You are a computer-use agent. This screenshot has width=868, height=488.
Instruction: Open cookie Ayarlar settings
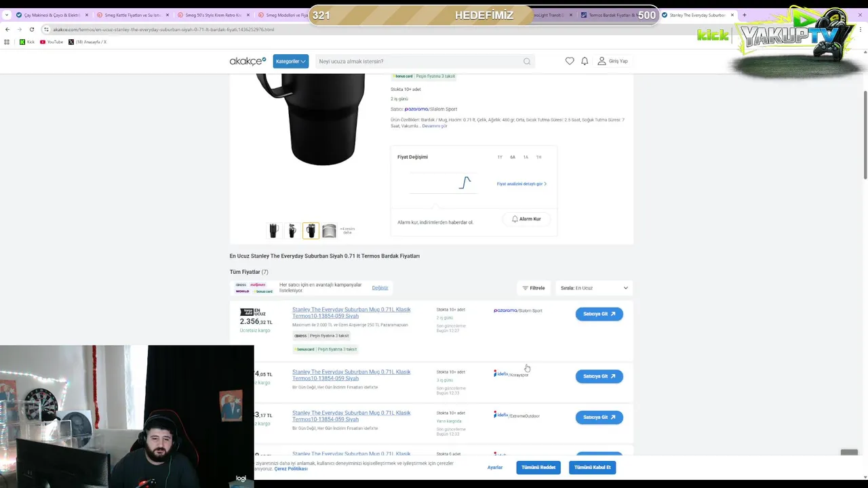point(495,467)
